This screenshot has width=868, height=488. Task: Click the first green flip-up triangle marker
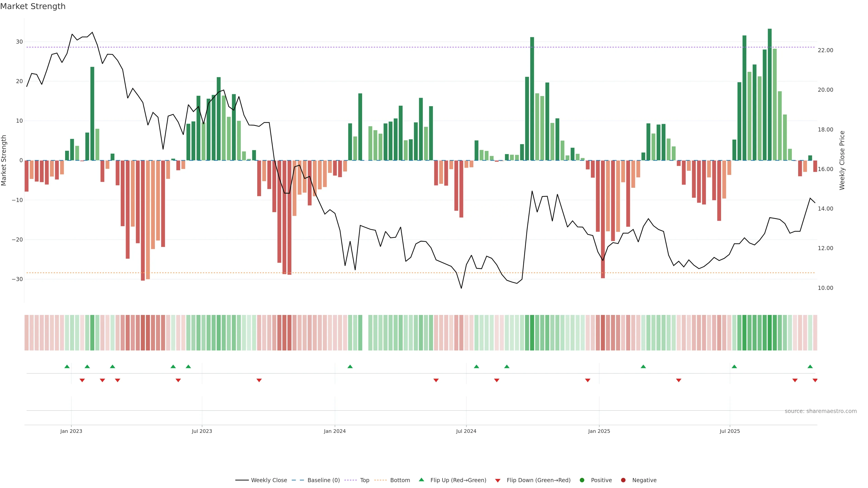point(67,366)
